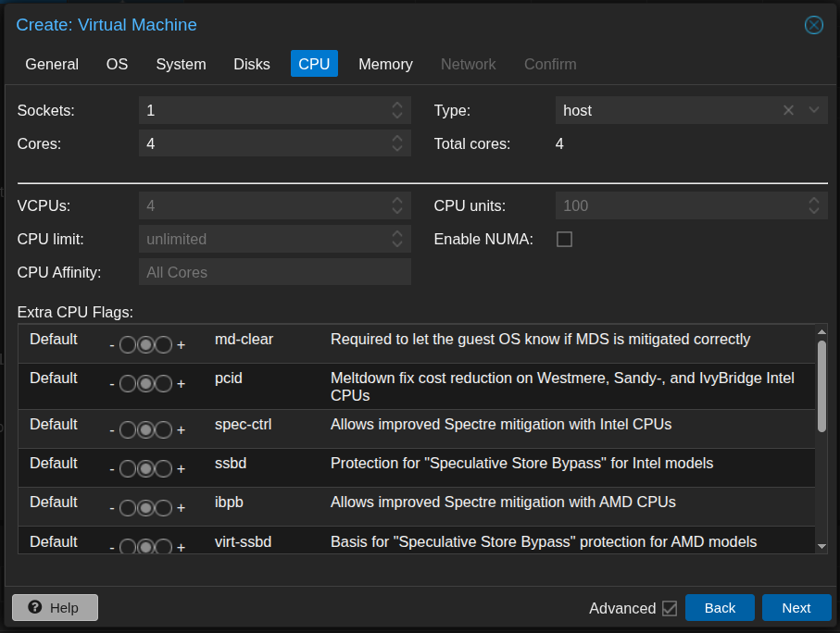This screenshot has height=633, width=840.
Task: Set pcid flag to Off (-)
Action: click(128, 383)
